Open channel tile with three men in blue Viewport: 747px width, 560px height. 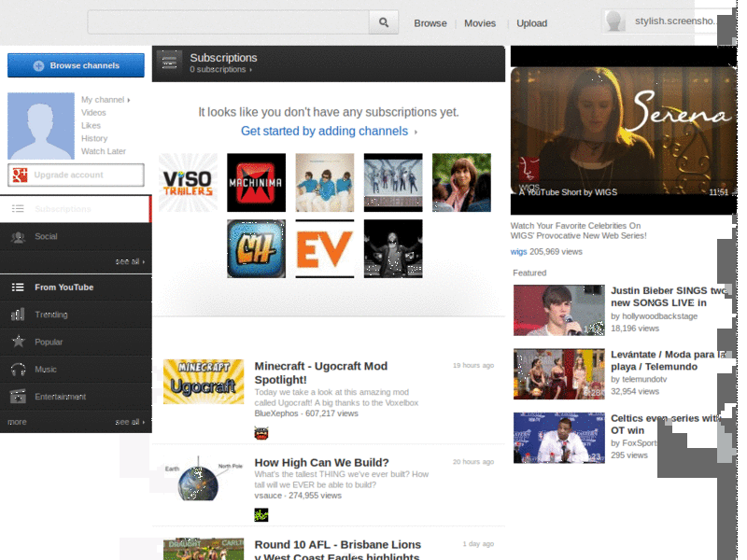[324, 182]
